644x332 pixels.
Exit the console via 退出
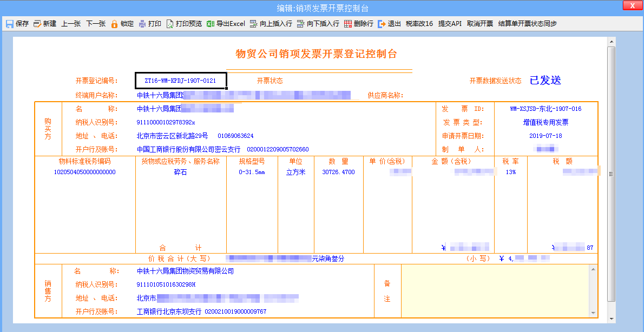(x=389, y=24)
